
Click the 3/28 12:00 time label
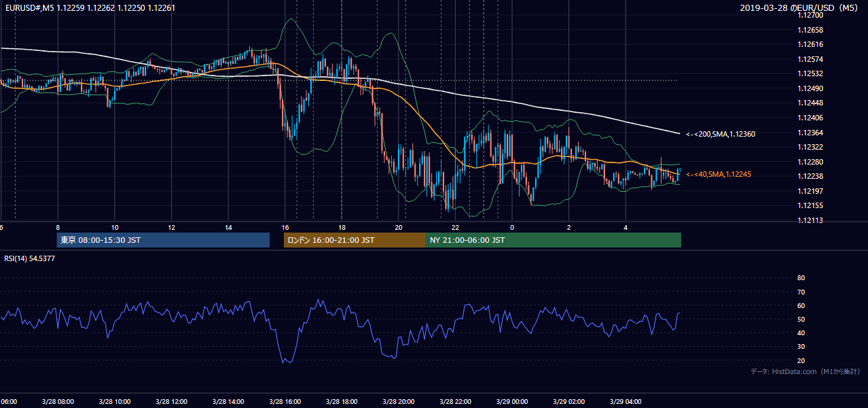click(x=171, y=401)
